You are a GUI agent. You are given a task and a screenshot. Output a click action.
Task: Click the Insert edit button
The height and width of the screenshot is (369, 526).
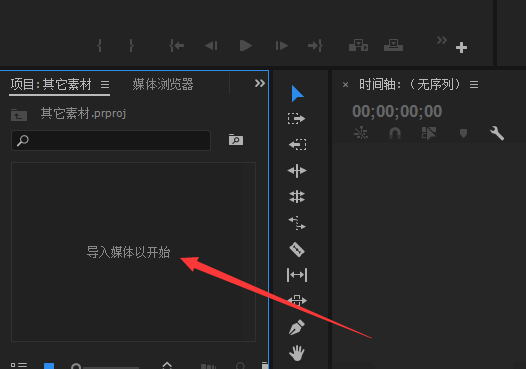point(358,45)
